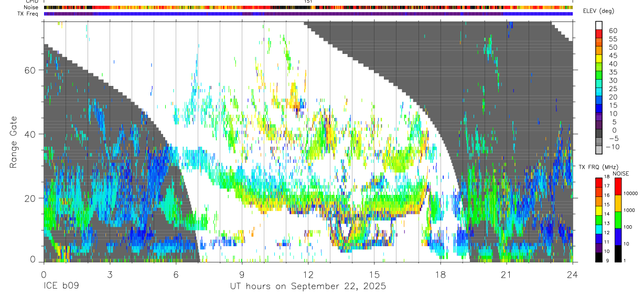644x297 pixels.
Task: Click the '18' tick on the UT hours axis
Action: pos(441,274)
